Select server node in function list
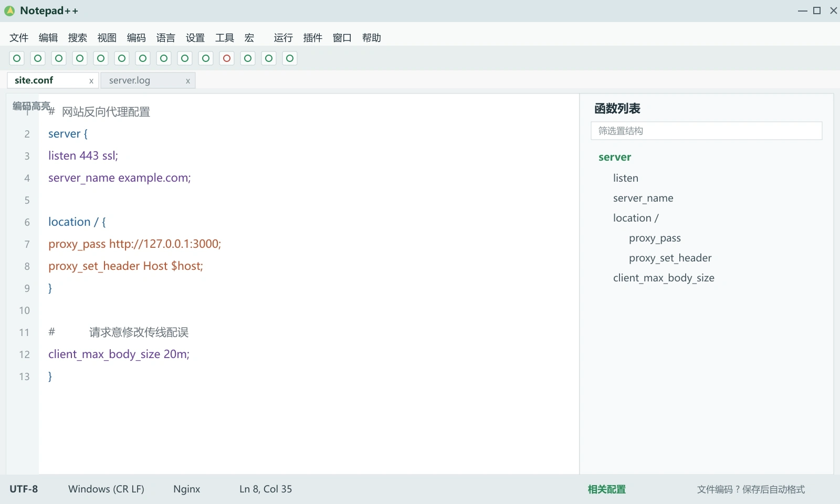This screenshot has height=504, width=840. coord(615,157)
